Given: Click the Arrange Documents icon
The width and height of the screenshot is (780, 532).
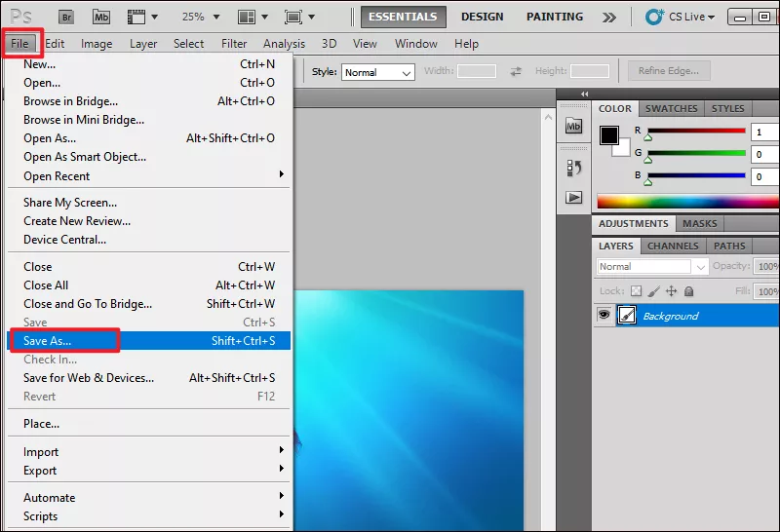Looking at the screenshot, I should tap(247, 17).
